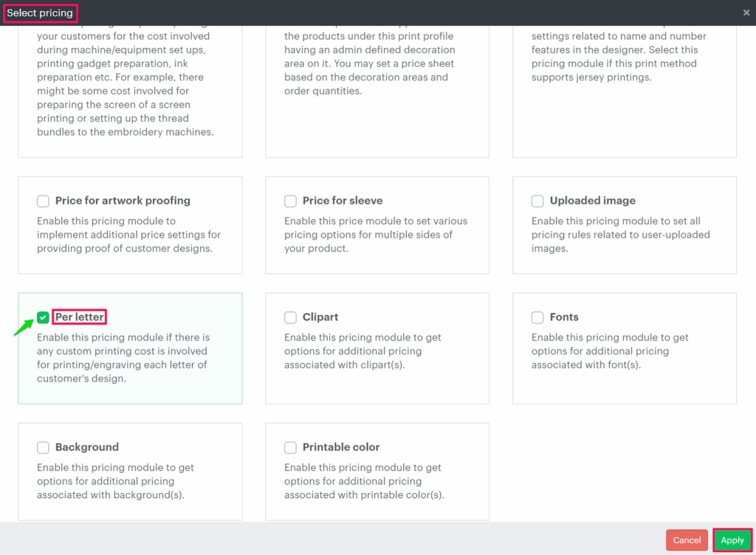Close the Select pricing dialog
The width and height of the screenshot is (756, 555).
click(x=746, y=13)
